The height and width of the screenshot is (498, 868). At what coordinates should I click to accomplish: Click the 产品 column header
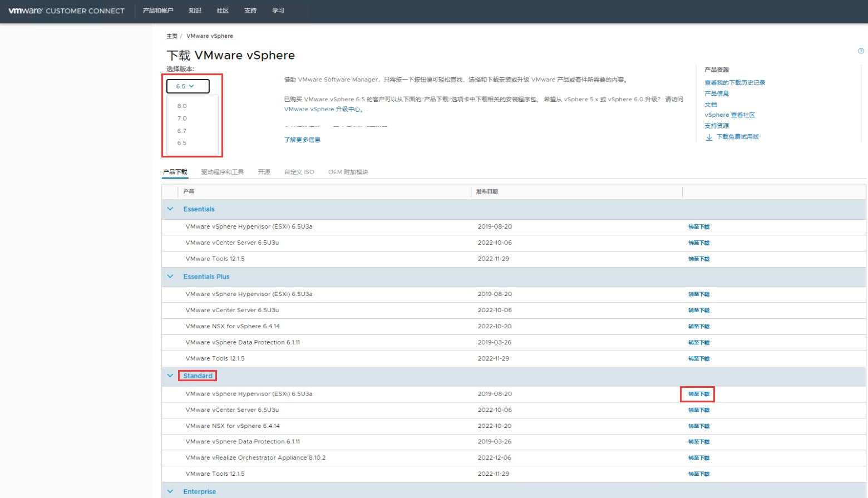point(189,191)
